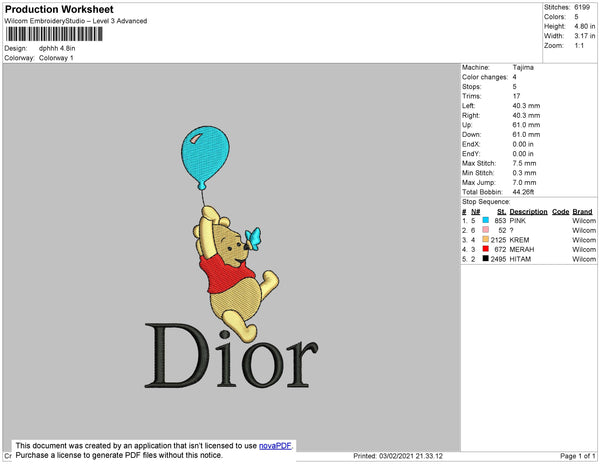
Task: Select the Max Stitch value 7.5 mm
Action: point(524,163)
